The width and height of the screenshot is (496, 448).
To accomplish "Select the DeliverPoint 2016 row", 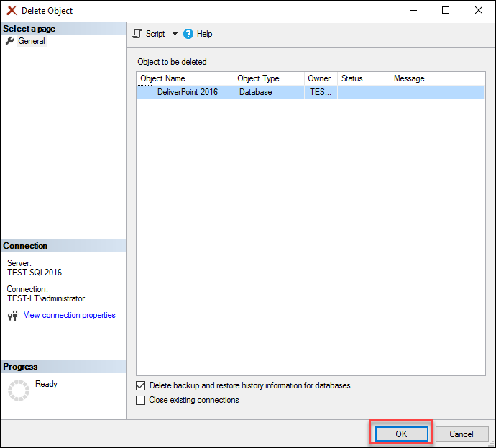I will pyautogui.click(x=311, y=92).
